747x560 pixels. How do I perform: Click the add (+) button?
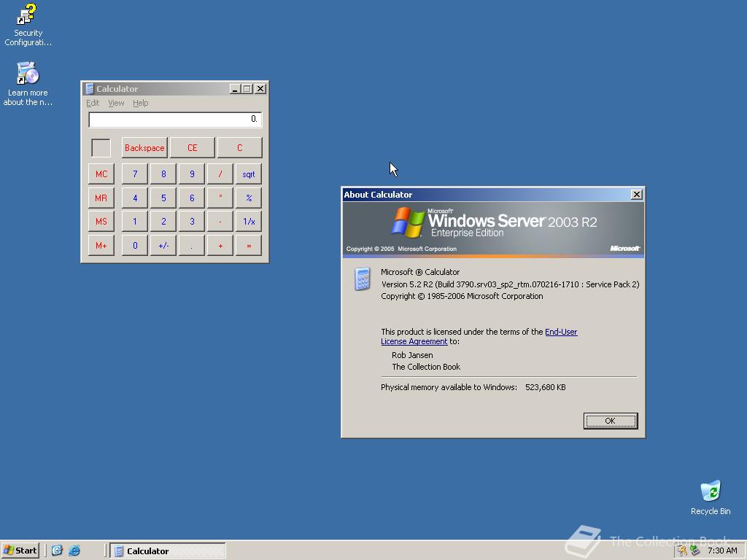point(220,246)
